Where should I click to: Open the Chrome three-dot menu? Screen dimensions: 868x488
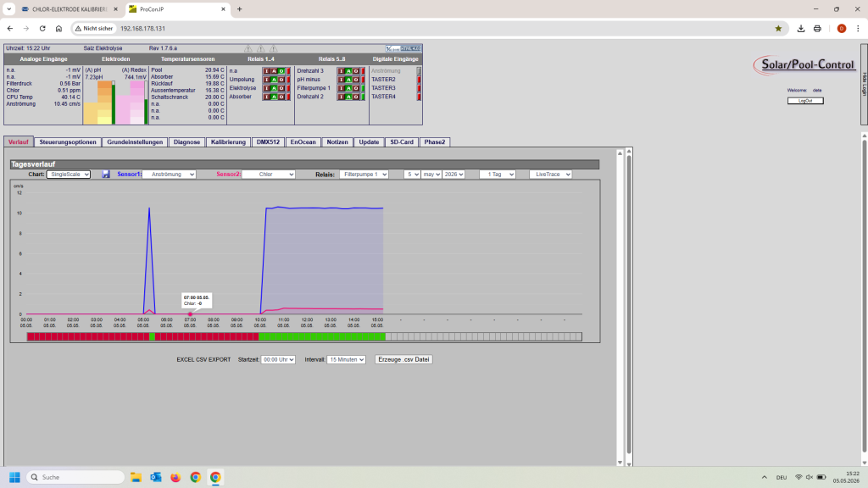[858, 28]
